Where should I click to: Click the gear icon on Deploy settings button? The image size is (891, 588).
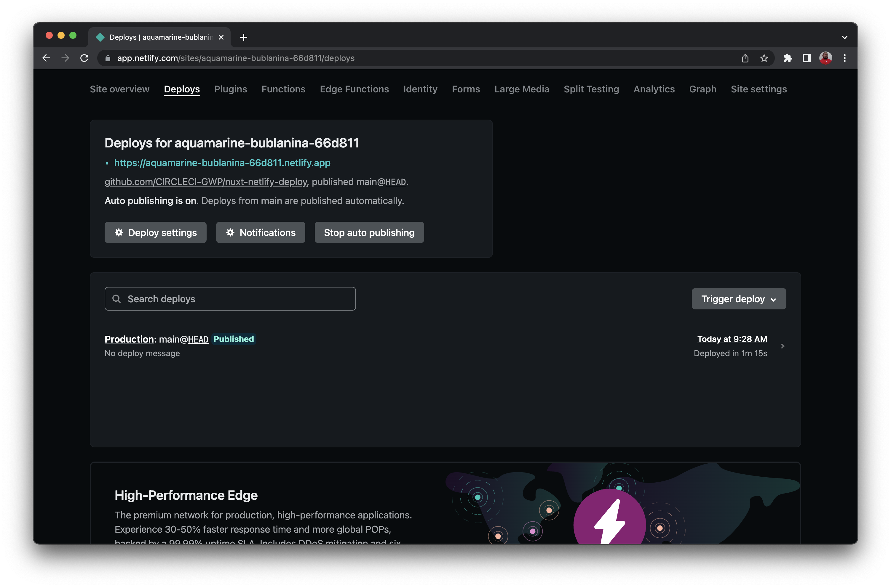(x=119, y=232)
